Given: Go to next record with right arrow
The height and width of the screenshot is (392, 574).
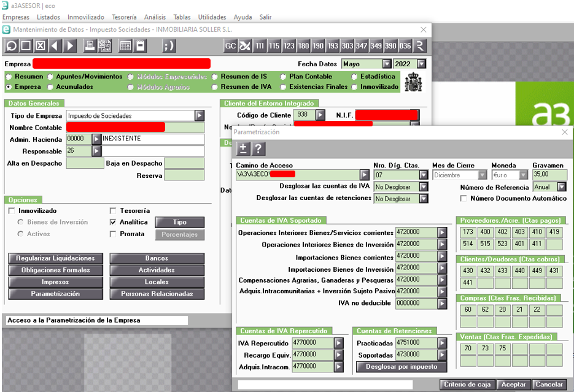Looking at the screenshot, I should [69, 46].
